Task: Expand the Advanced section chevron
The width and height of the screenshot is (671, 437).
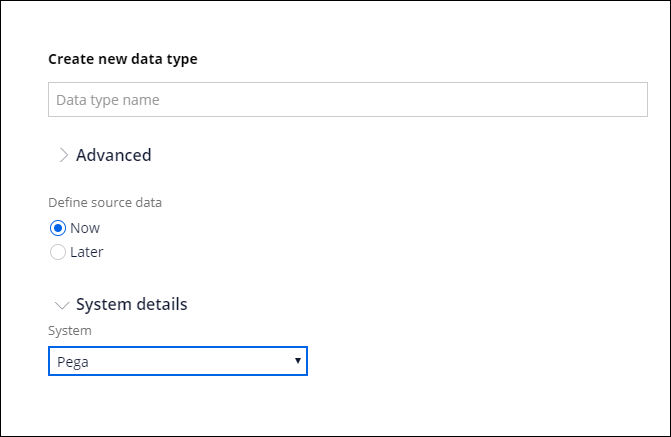Action: tap(63, 155)
